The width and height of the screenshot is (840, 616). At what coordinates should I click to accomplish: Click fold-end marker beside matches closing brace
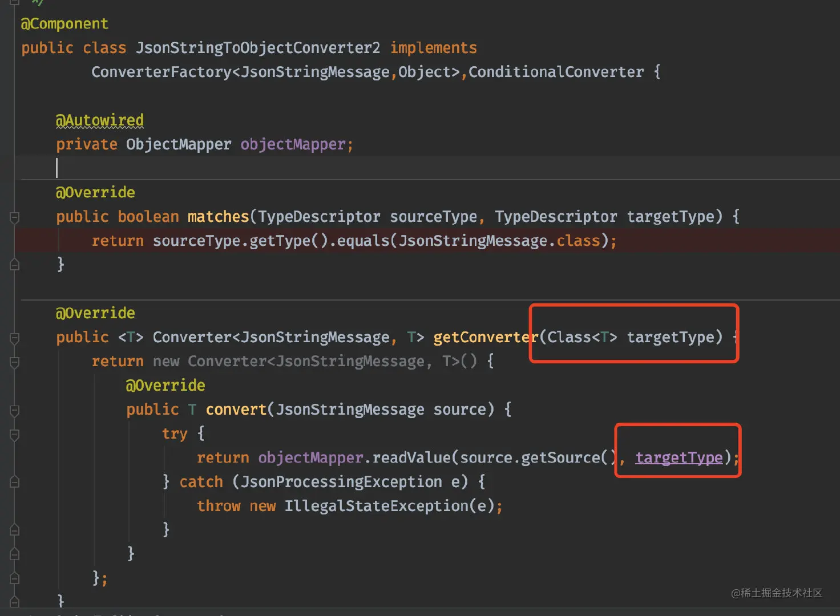click(x=15, y=265)
